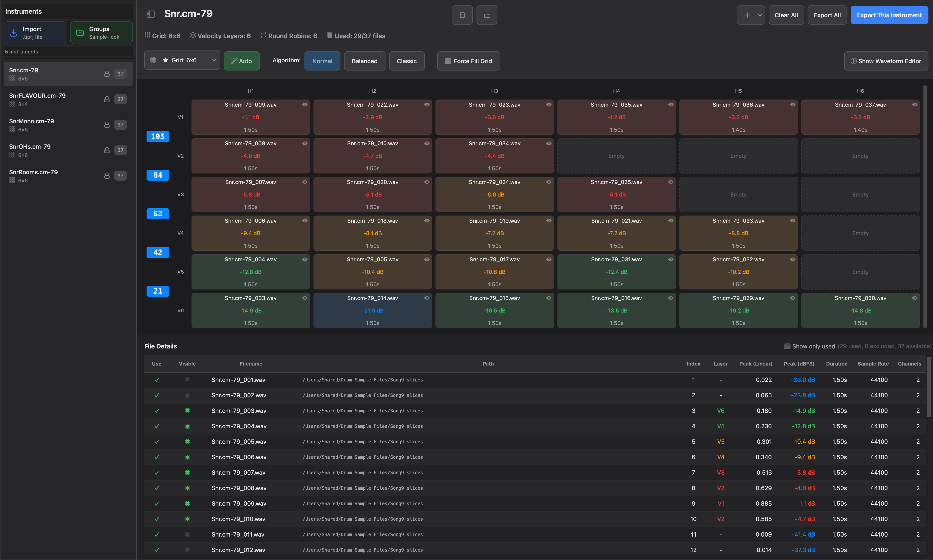Toggle visibility eye on Snr.cm-79_009.wav cell

point(305,105)
